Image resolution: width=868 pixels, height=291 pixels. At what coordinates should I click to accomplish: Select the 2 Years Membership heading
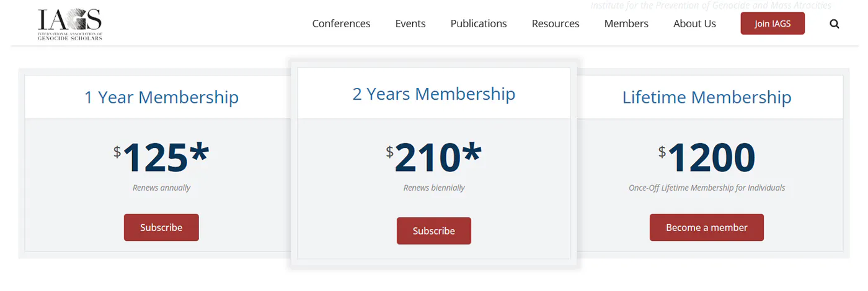click(x=434, y=93)
